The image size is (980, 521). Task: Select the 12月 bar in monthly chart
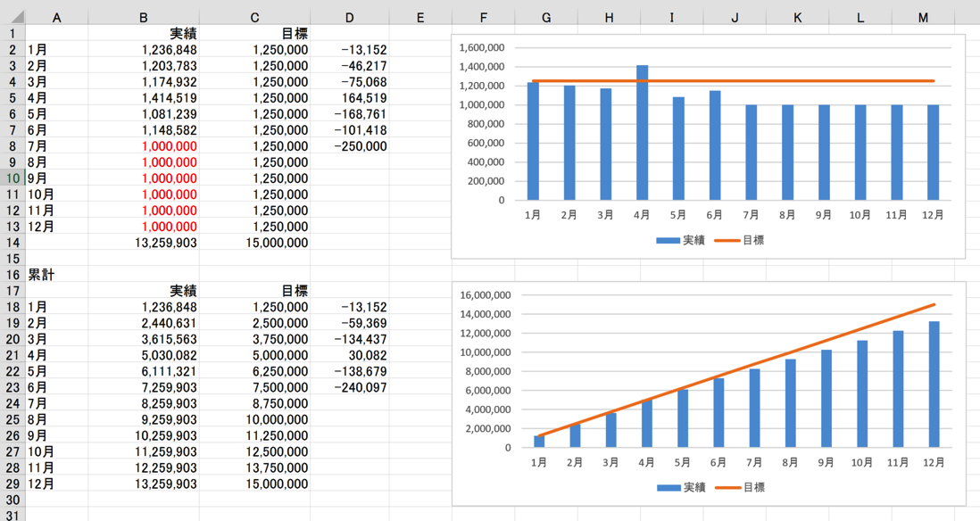tap(933, 153)
